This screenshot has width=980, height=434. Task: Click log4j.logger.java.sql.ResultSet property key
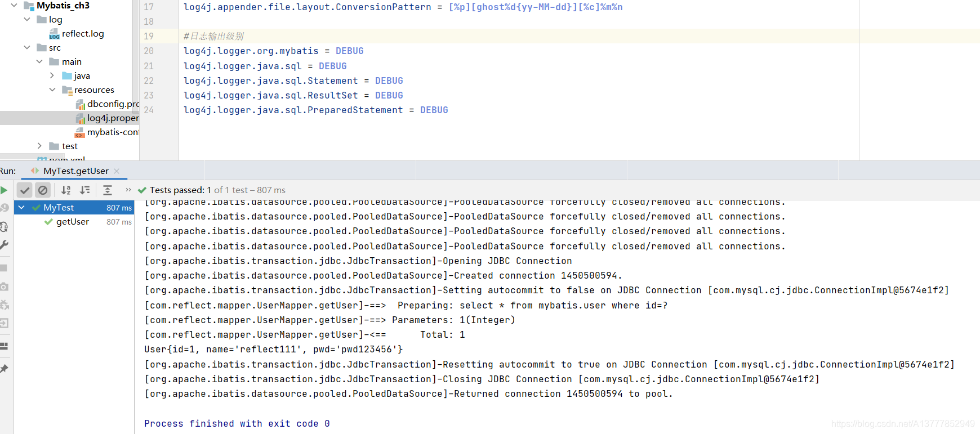[271, 95]
